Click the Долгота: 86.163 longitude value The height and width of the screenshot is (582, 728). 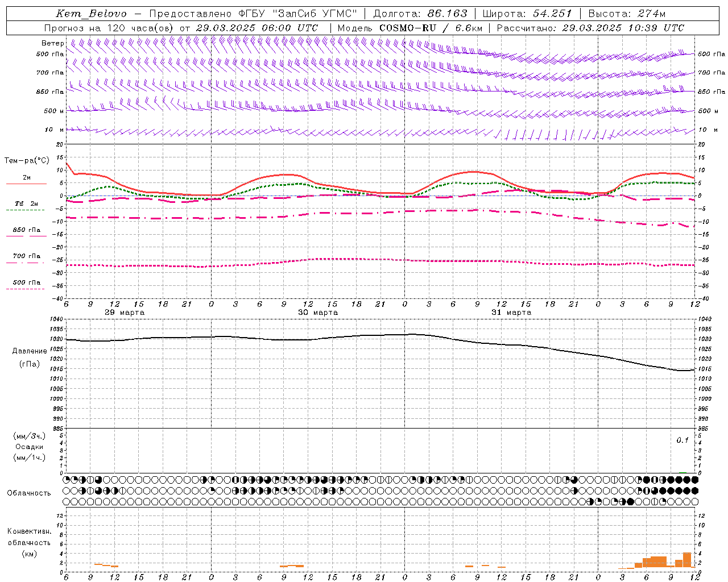tap(420, 14)
